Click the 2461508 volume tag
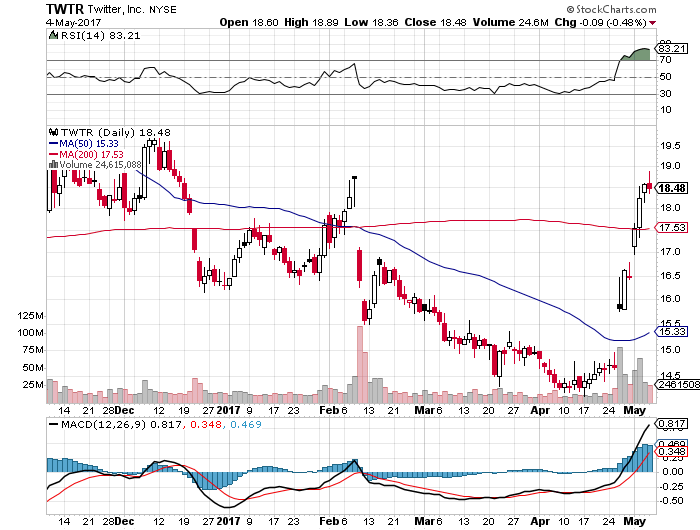700x530 pixels. coord(678,384)
